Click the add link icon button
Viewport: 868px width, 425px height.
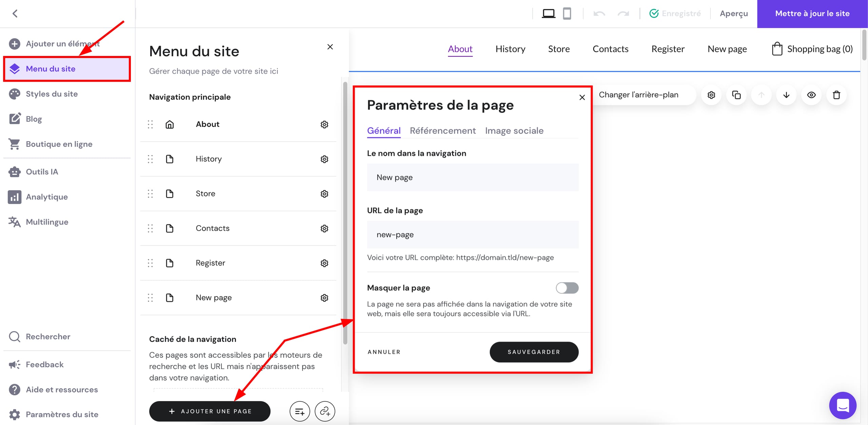(x=325, y=411)
